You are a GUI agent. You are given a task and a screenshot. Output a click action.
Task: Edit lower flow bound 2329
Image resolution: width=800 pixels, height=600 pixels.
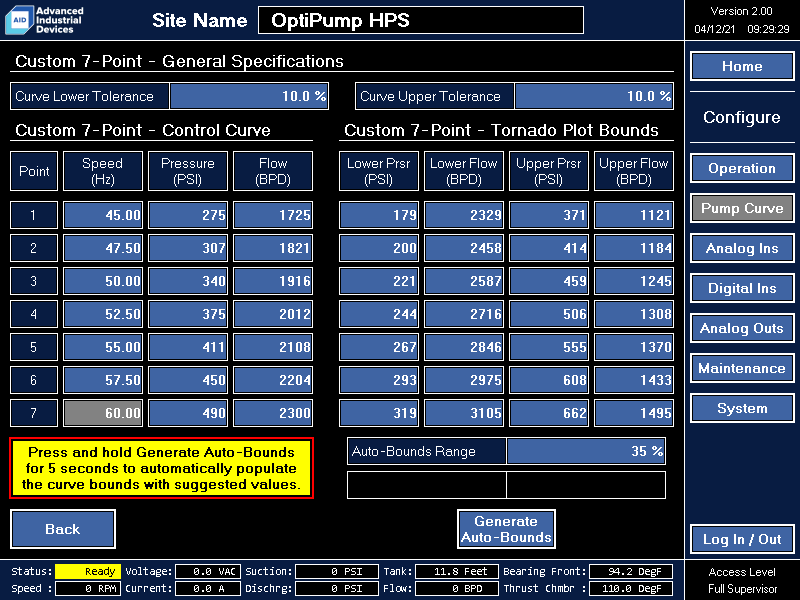464,215
